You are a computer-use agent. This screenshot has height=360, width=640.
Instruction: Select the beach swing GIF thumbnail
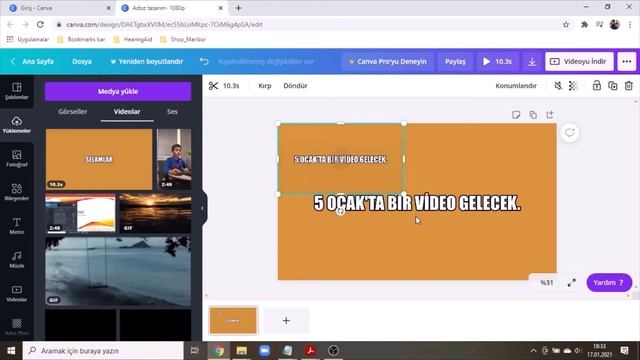pyautogui.click(x=118, y=271)
